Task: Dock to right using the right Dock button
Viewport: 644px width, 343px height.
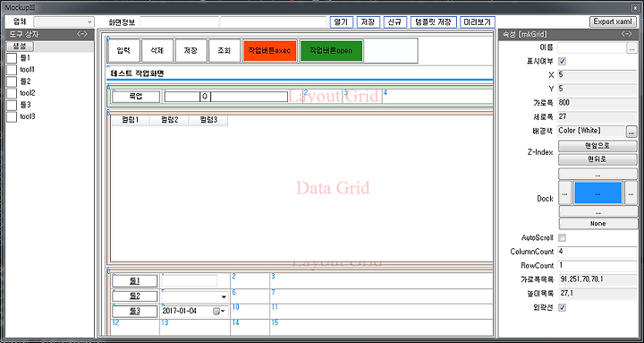Action: pyautogui.click(x=631, y=193)
